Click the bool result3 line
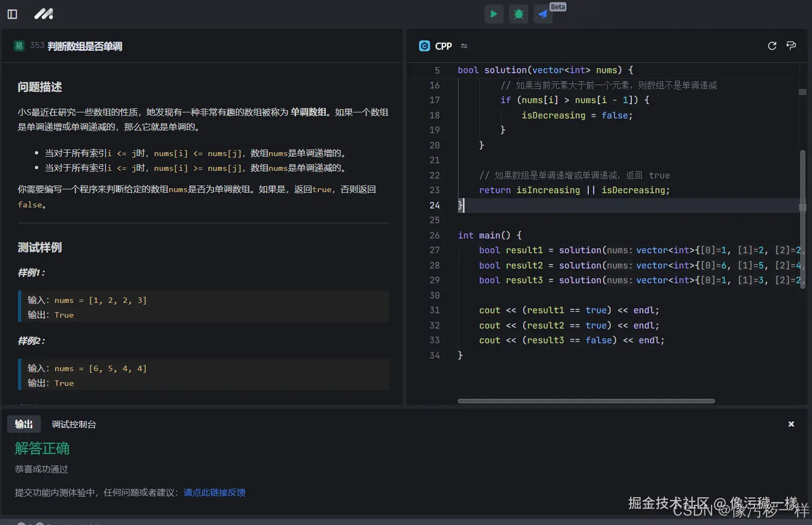Screen dimensions: 812x525 [640, 280]
